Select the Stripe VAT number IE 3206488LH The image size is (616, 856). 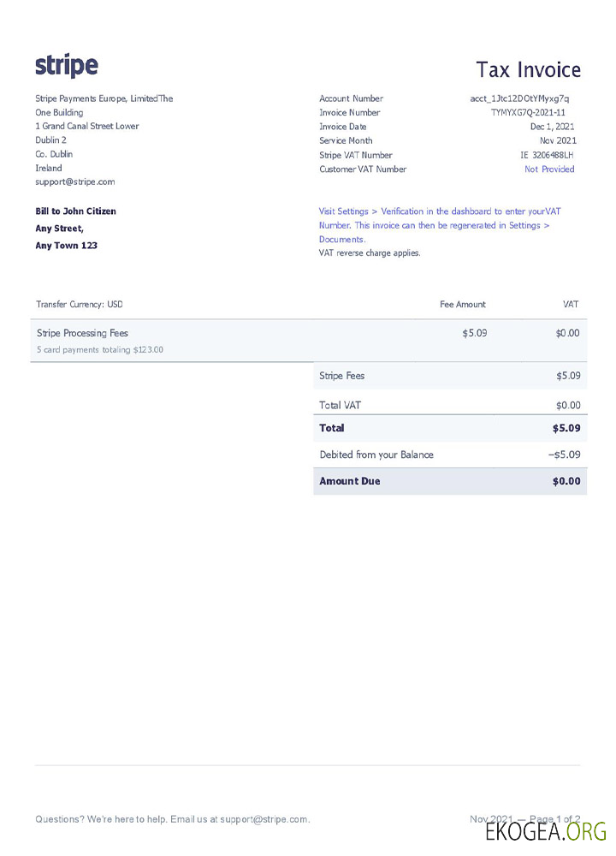click(547, 155)
